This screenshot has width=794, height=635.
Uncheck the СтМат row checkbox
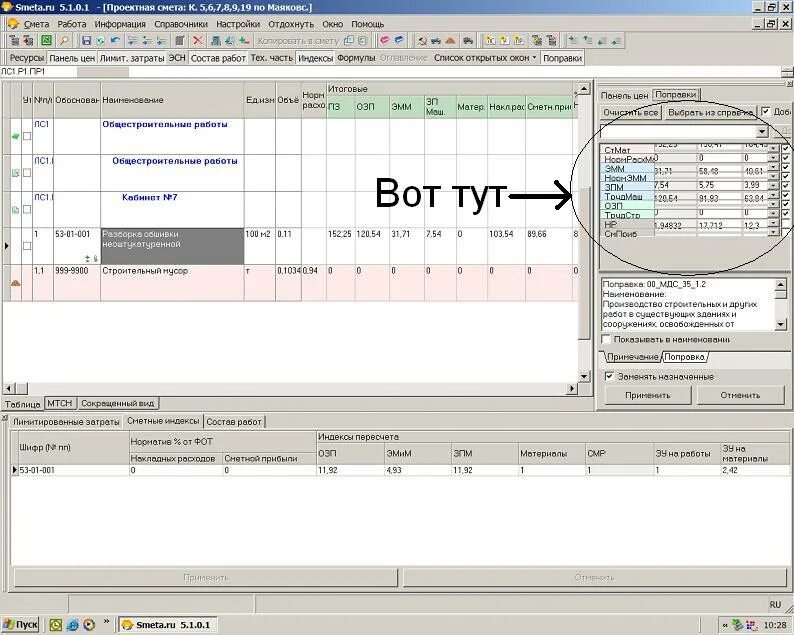(785, 148)
